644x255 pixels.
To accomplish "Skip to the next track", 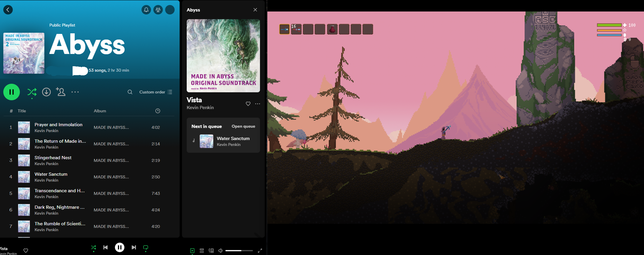I will coord(134,247).
